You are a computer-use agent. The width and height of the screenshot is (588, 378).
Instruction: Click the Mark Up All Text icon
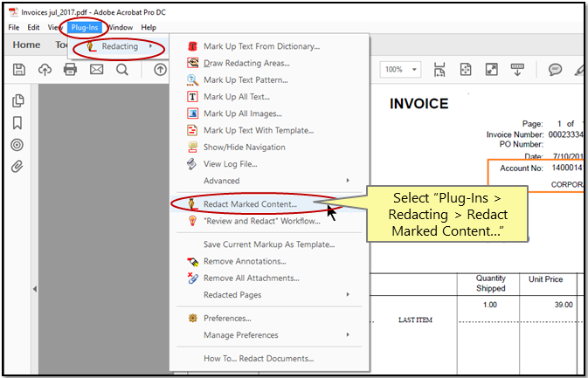[x=192, y=97]
